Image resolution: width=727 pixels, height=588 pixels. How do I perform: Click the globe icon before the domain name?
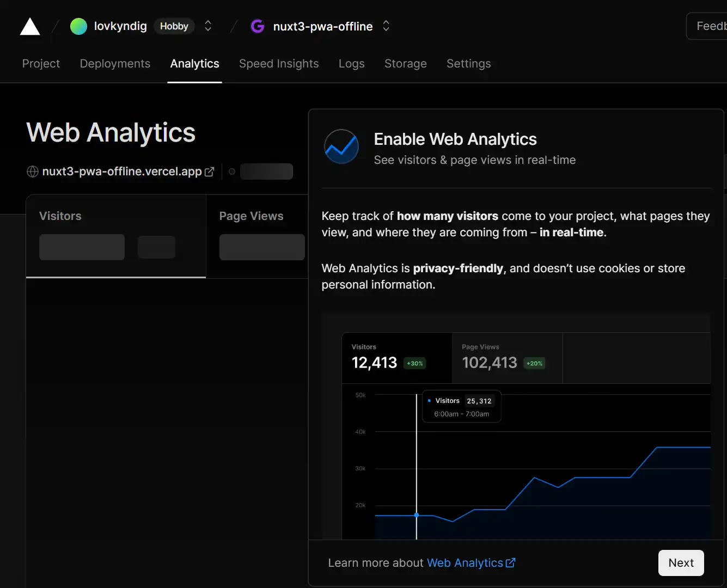click(32, 171)
